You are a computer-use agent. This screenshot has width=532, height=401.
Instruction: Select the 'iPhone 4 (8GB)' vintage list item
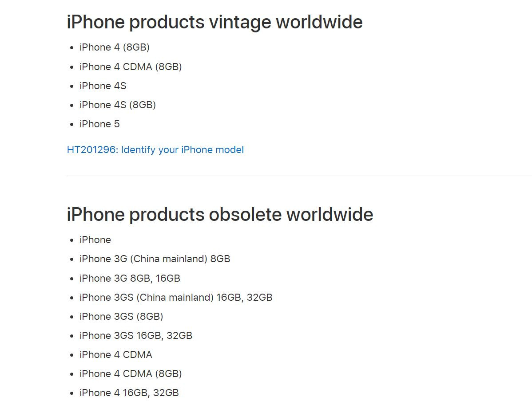pyautogui.click(x=115, y=47)
